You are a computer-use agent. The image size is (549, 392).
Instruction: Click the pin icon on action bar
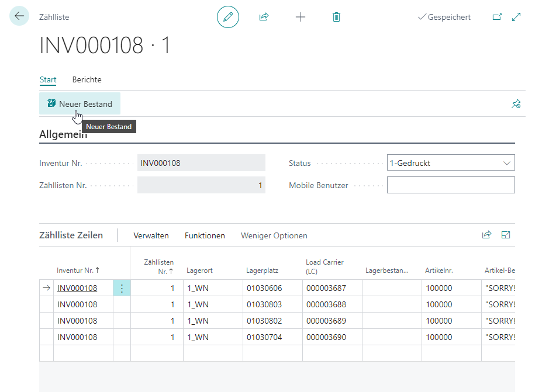pos(516,104)
